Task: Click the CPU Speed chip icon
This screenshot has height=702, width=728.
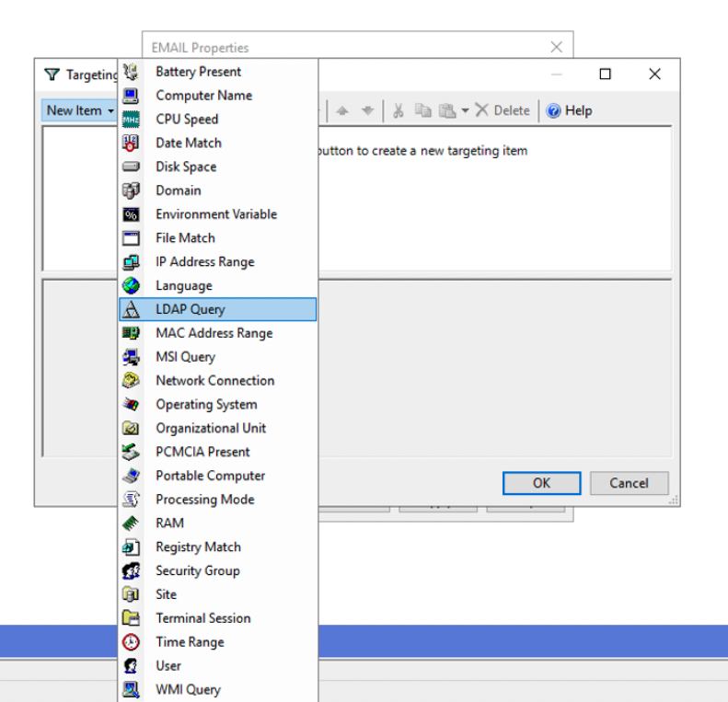Action: [x=131, y=120]
